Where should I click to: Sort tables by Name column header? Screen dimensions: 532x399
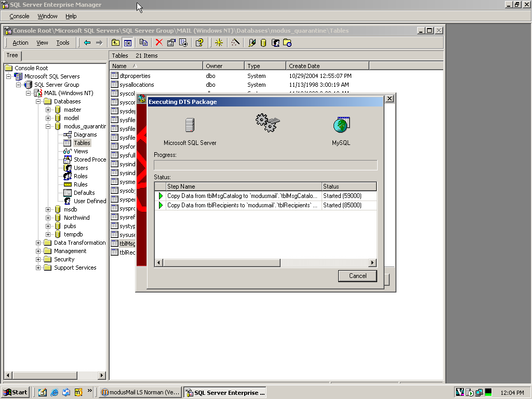click(x=156, y=66)
